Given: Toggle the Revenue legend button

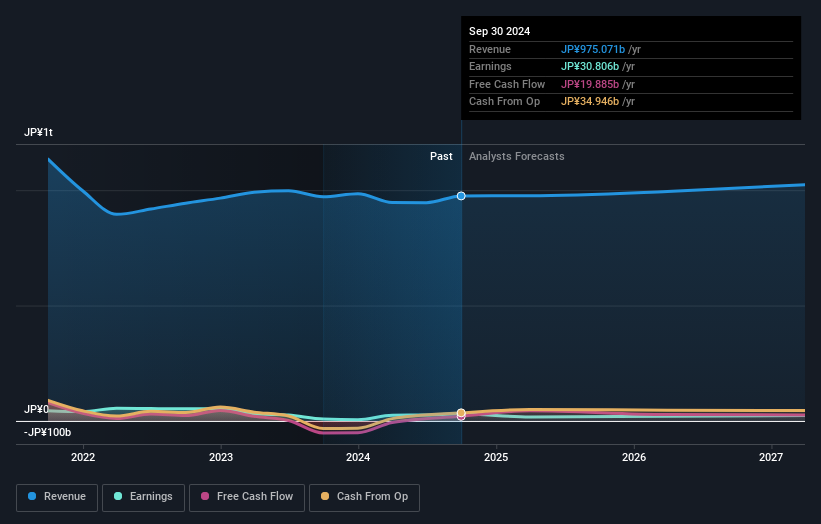Looking at the screenshot, I should point(57,497).
